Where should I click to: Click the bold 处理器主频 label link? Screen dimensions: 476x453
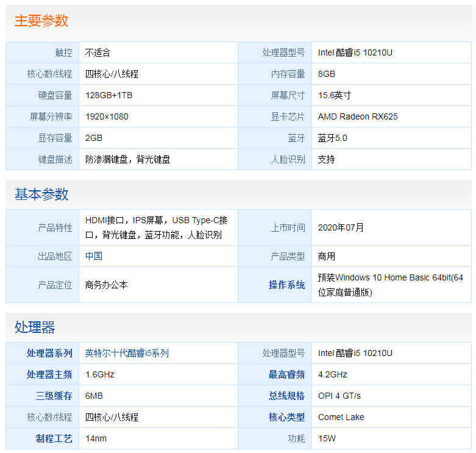pyautogui.click(x=49, y=374)
